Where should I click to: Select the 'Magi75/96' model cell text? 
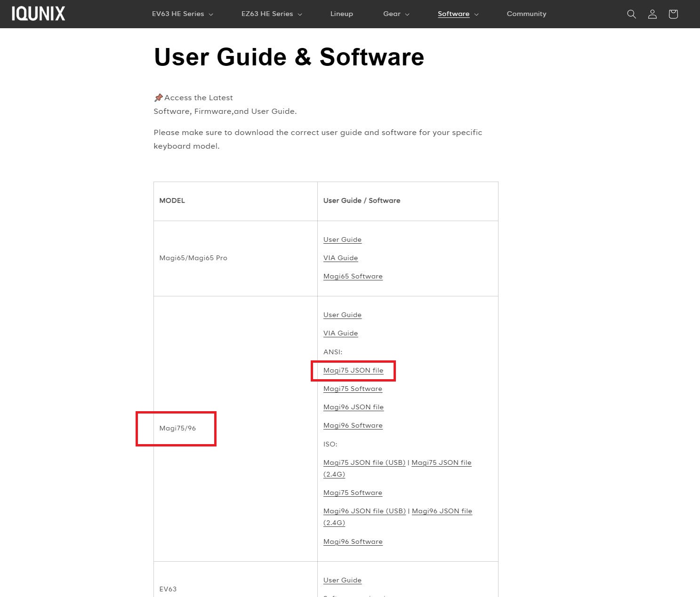coord(177,428)
